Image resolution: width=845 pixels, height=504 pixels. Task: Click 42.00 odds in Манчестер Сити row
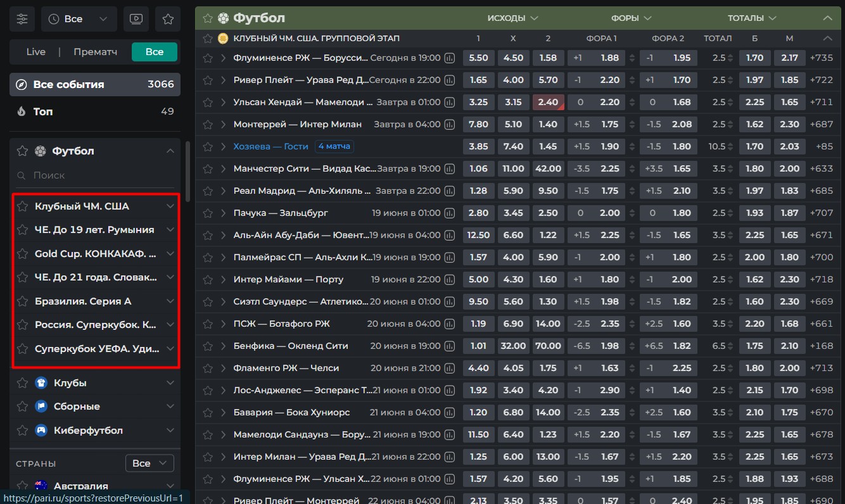(548, 168)
